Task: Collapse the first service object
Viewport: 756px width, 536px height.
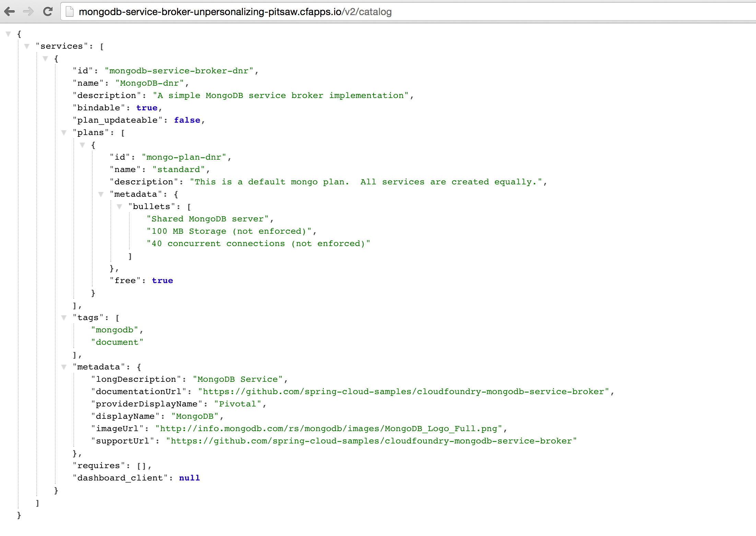Action: point(45,59)
